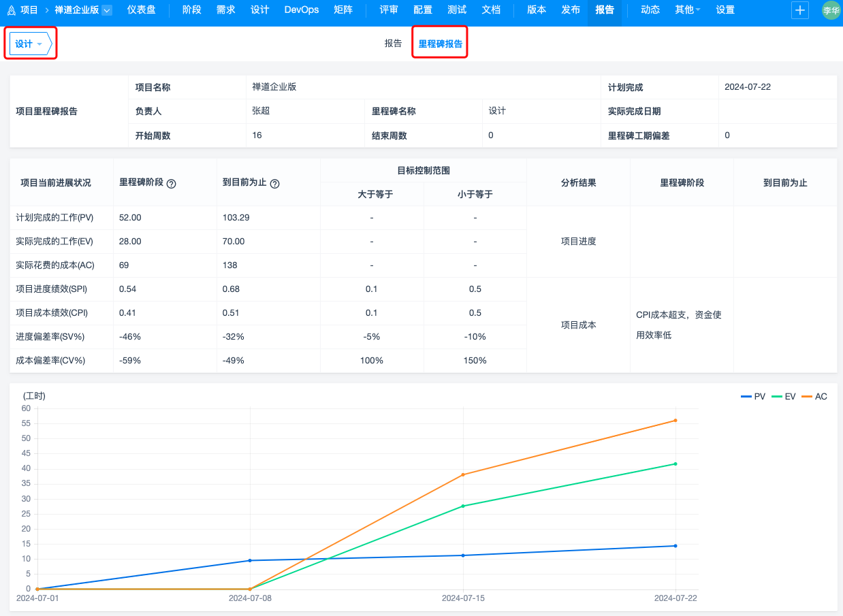This screenshot has height=616, width=843.
Task: Go to the 仪表盘 page
Action: click(141, 10)
